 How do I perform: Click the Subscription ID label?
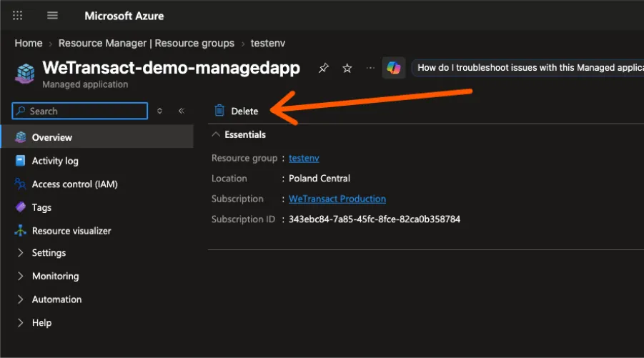243,219
